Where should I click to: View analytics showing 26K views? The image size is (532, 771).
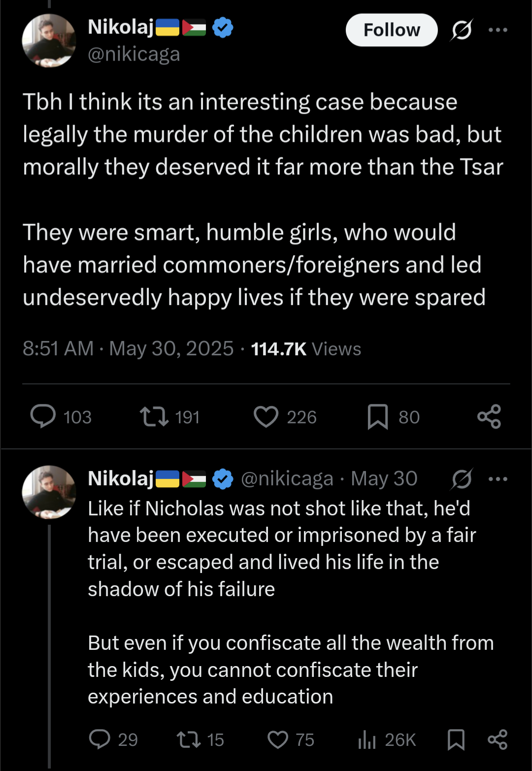[x=367, y=739]
